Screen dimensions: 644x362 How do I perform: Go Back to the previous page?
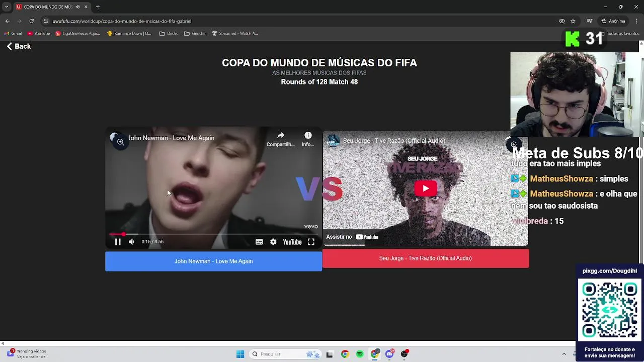(19, 46)
